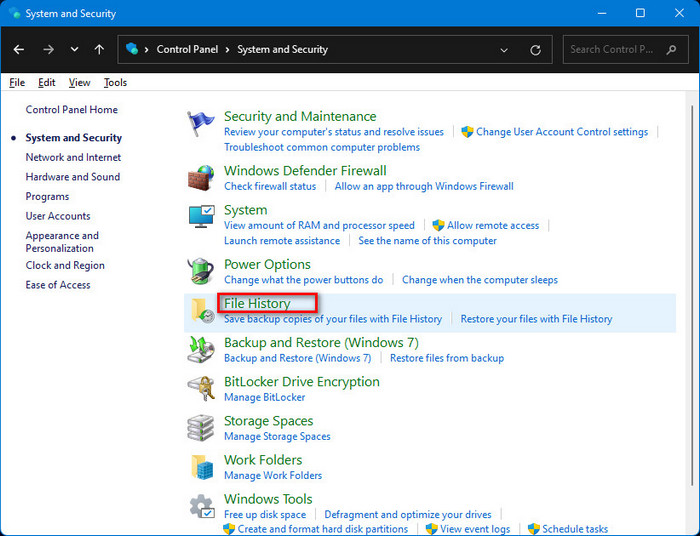Click Manage Storage Spaces link

[x=277, y=436]
